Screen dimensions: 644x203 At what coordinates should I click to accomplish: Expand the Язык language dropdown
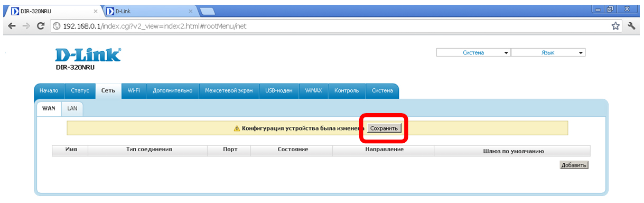(548, 53)
